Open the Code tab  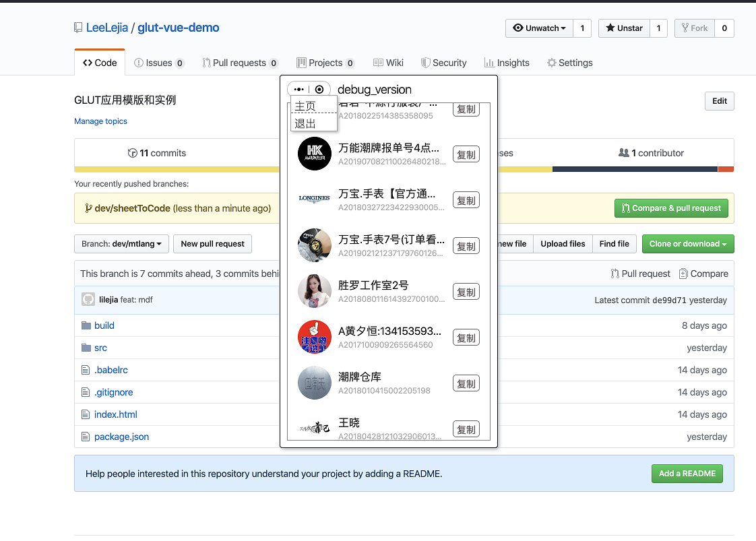pos(100,63)
